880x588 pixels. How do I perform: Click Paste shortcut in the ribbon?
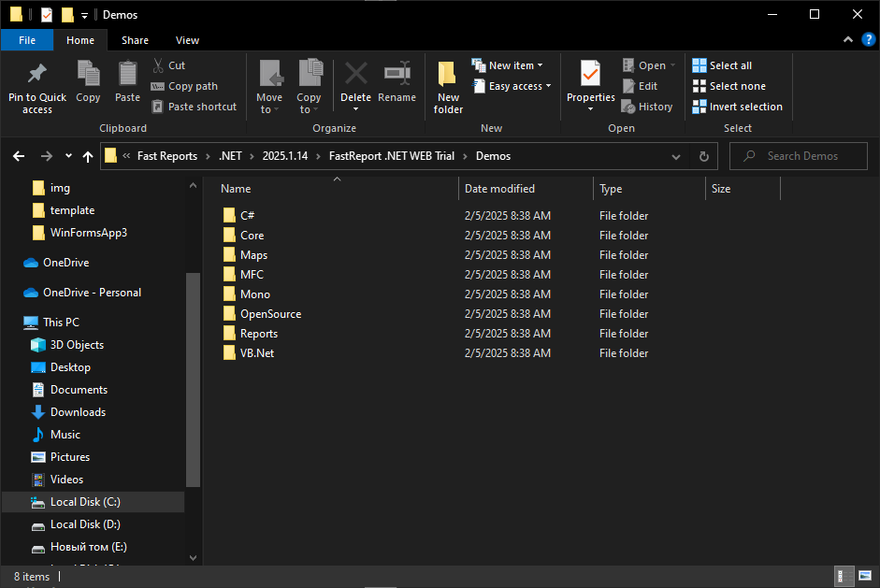[x=195, y=107]
